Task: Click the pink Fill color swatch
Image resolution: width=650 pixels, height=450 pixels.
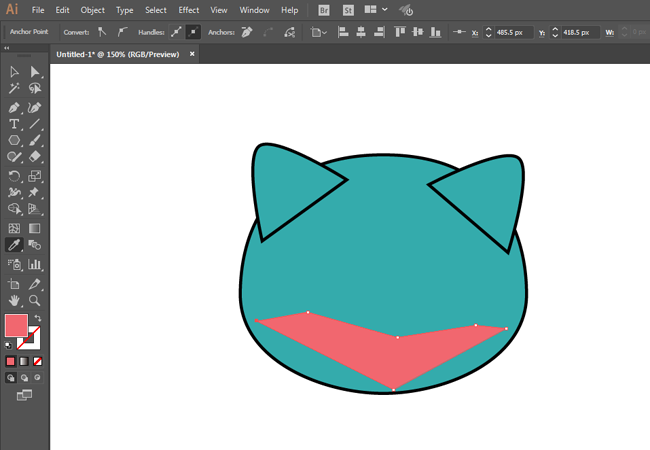Action: point(16,326)
